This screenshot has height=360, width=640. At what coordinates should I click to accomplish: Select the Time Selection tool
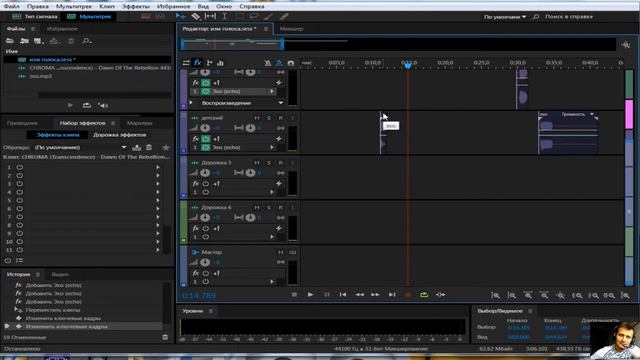click(224, 16)
